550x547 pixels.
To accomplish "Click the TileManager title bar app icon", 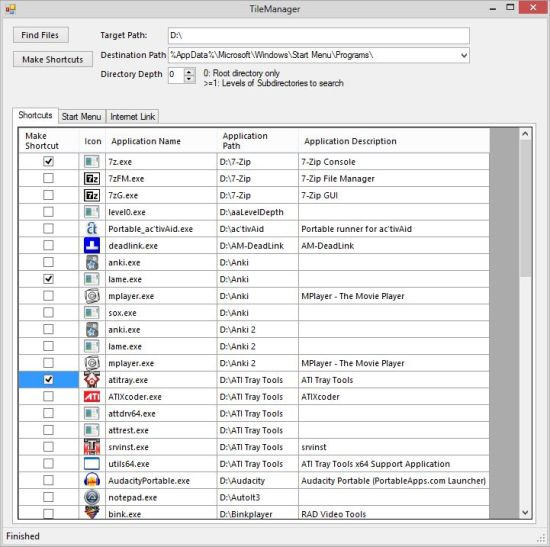I will pos(11,9).
